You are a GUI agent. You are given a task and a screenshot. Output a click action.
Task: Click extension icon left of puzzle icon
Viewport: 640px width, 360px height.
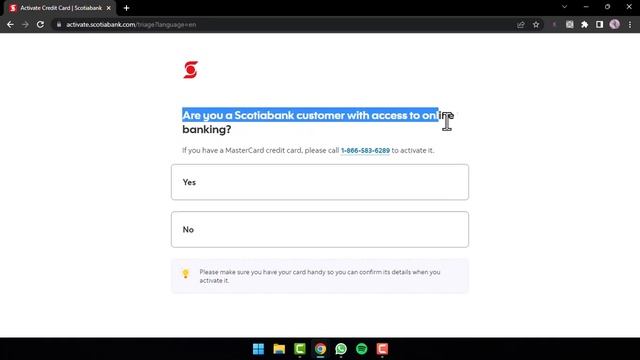[569, 24]
